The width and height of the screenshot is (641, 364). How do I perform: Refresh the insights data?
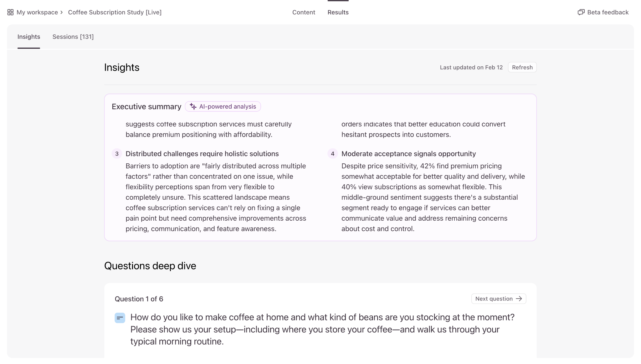(x=522, y=67)
